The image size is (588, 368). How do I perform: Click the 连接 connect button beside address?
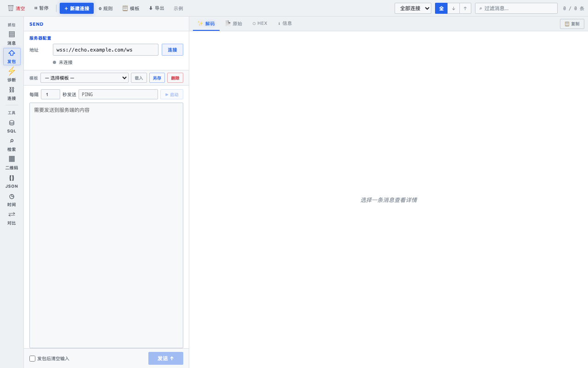172,50
